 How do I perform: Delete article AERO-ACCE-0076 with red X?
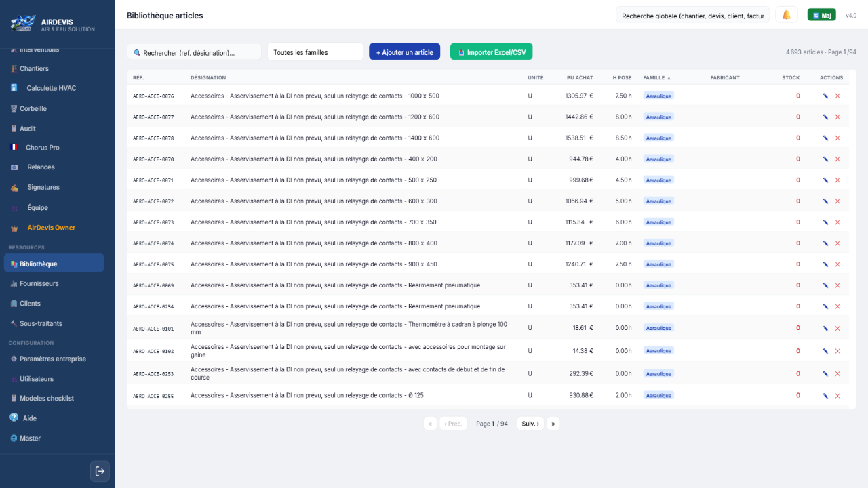(x=837, y=96)
